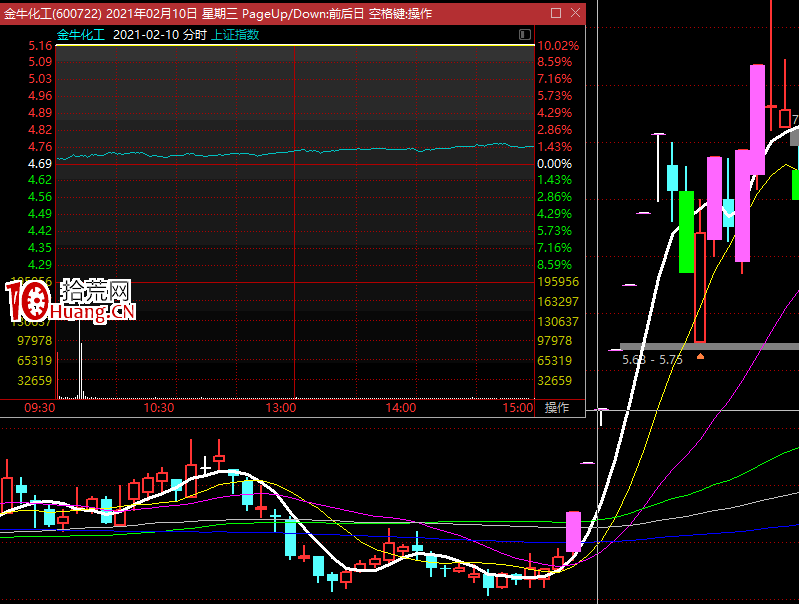Click the 09:30 time axis label
Image resolution: width=799 pixels, height=604 pixels.
pyautogui.click(x=40, y=408)
